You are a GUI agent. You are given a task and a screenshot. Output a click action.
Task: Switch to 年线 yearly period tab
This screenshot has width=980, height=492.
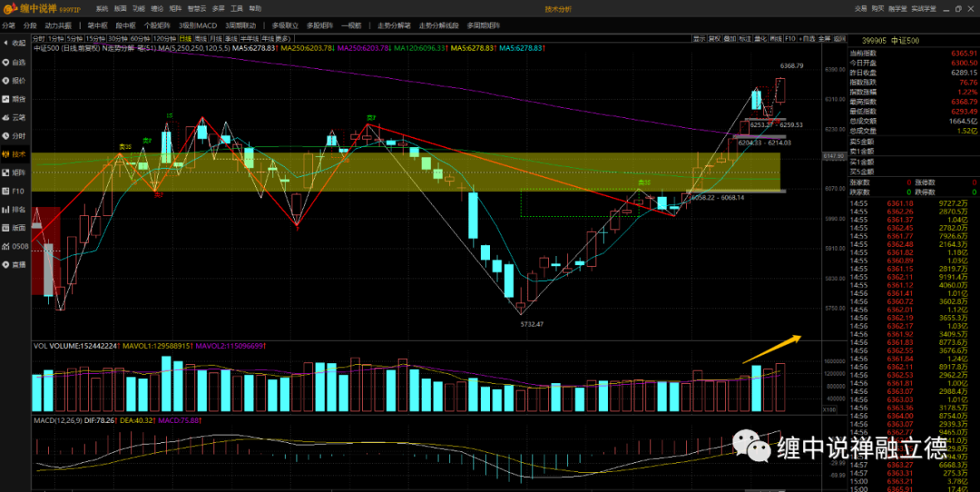tap(268, 39)
